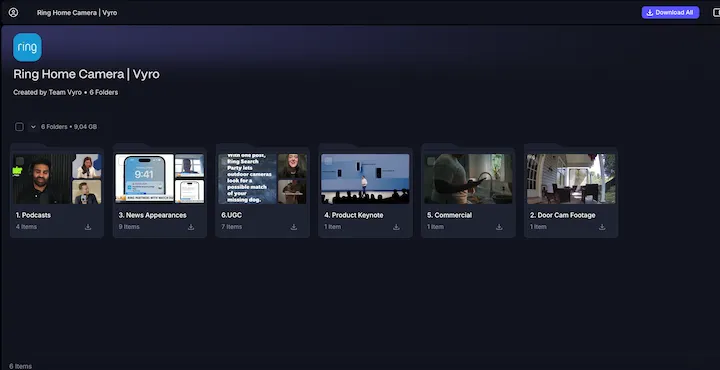
Task: Open the 2. Door Cam Footage title
Action: coord(562,215)
